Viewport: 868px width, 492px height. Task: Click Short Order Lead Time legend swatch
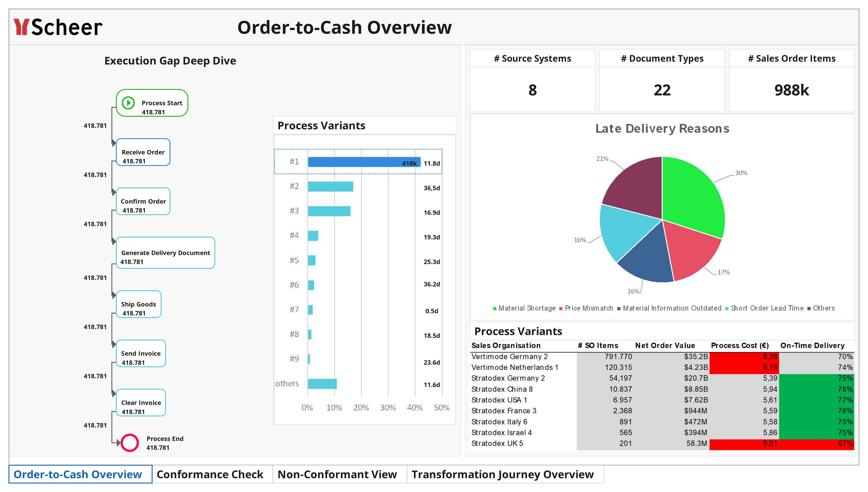point(727,308)
